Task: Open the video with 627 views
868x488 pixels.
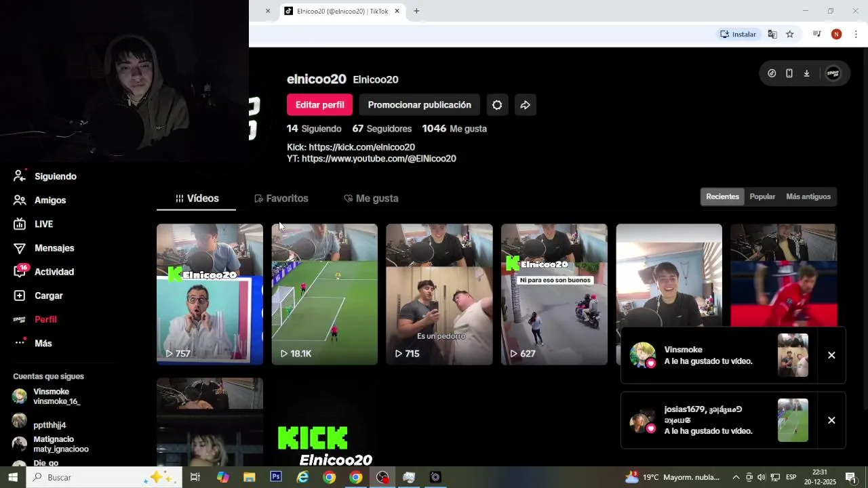Action: point(554,294)
